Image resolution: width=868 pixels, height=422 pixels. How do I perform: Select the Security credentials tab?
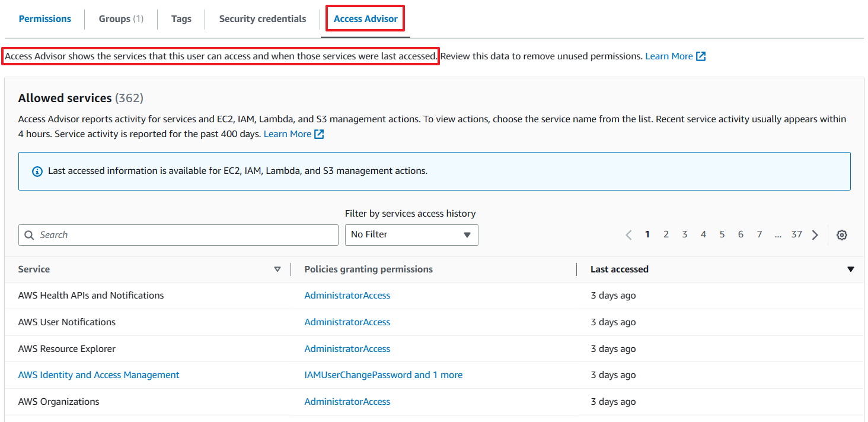coord(263,19)
